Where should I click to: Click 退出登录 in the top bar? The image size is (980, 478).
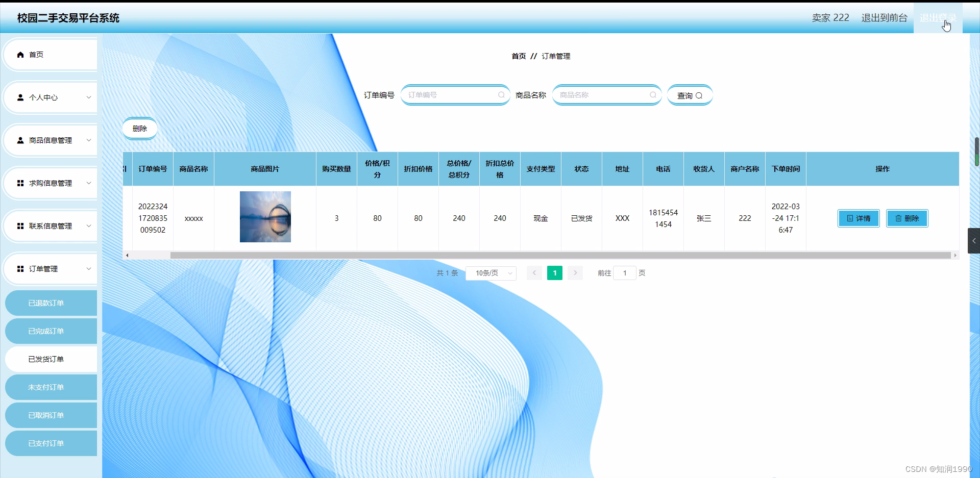[x=939, y=17]
